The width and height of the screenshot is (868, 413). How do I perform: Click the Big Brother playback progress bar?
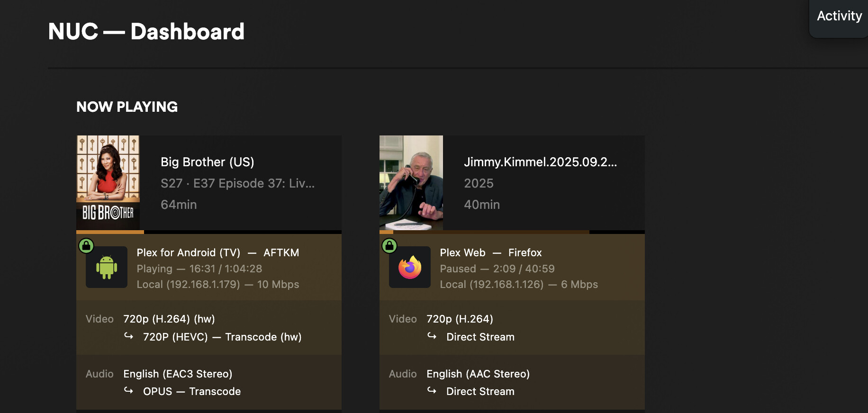point(208,232)
